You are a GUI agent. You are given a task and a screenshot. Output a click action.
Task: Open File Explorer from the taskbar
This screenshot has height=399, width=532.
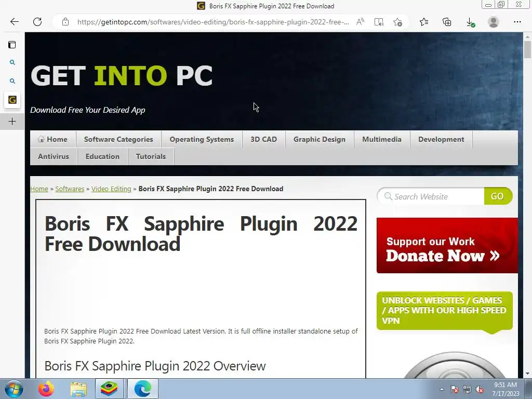tap(78, 389)
